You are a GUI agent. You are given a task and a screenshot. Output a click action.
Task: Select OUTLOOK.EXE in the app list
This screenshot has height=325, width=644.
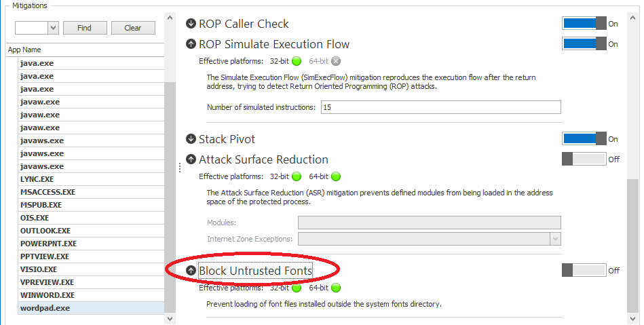tap(91, 231)
